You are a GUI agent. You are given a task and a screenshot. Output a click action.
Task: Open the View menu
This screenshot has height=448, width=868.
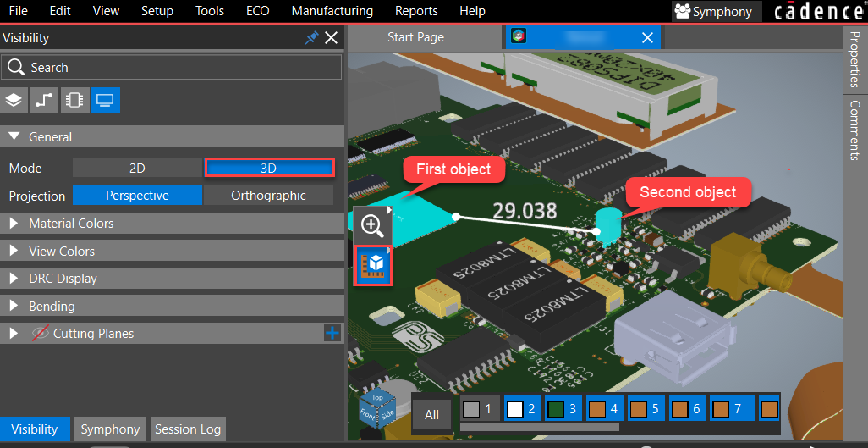pyautogui.click(x=106, y=11)
